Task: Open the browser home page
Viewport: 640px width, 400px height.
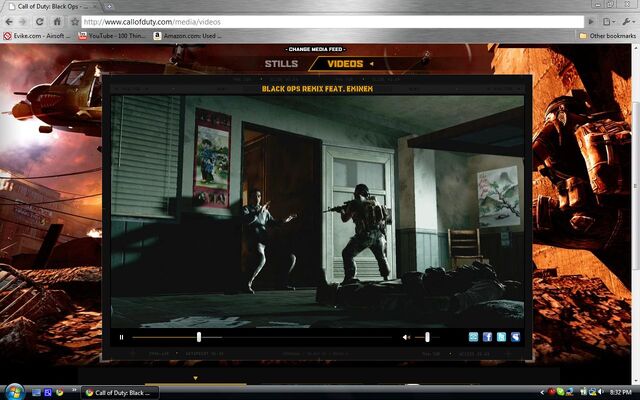Action: tap(57, 22)
